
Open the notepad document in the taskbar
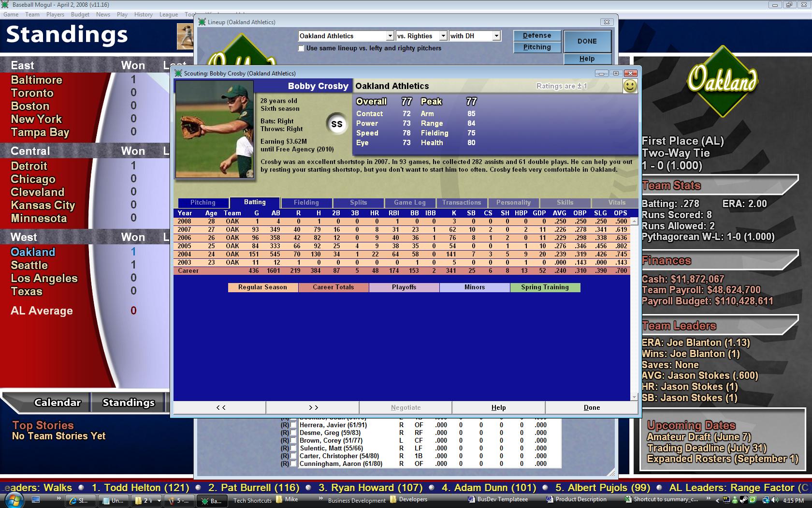[113, 501]
